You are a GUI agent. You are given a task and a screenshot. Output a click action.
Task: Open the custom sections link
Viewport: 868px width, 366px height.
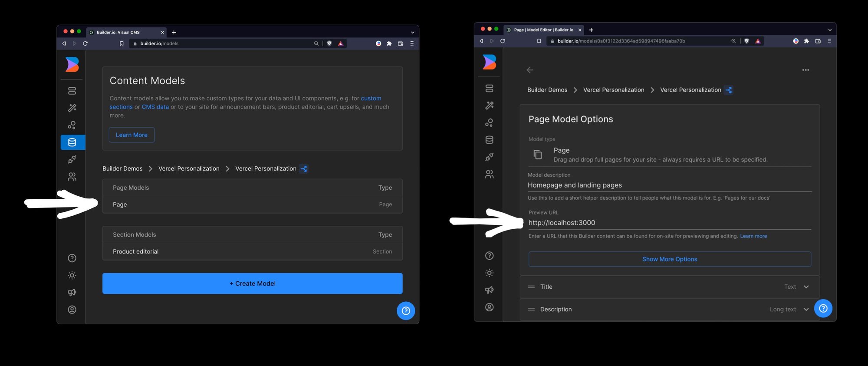point(371,99)
